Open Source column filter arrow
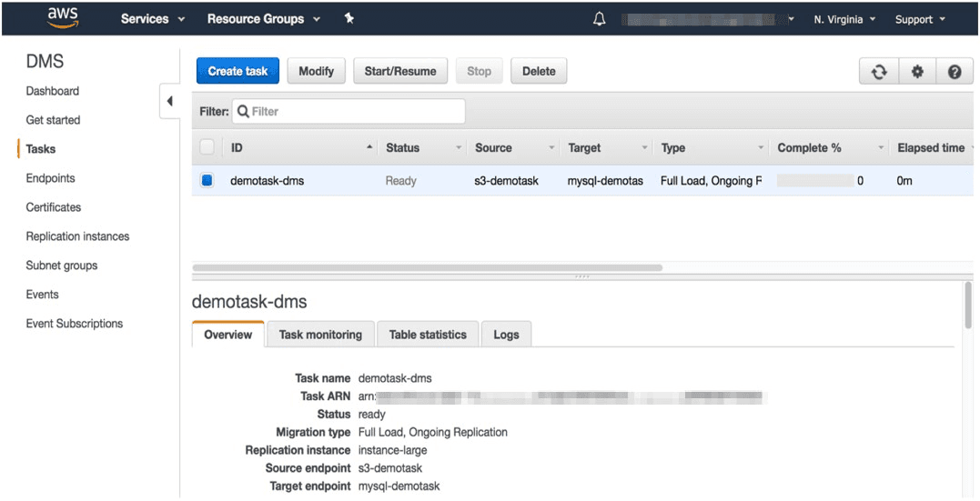Viewport: 980px width, 501px height. 551,148
